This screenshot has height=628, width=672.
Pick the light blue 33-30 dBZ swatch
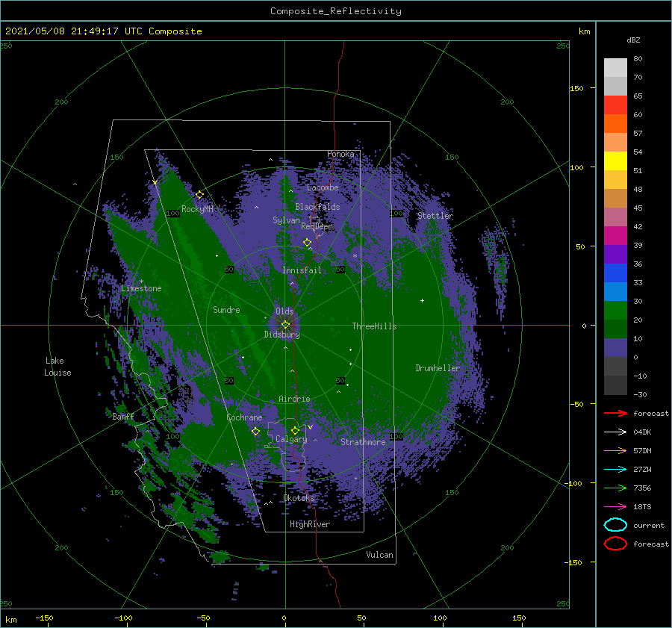(615, 292)
